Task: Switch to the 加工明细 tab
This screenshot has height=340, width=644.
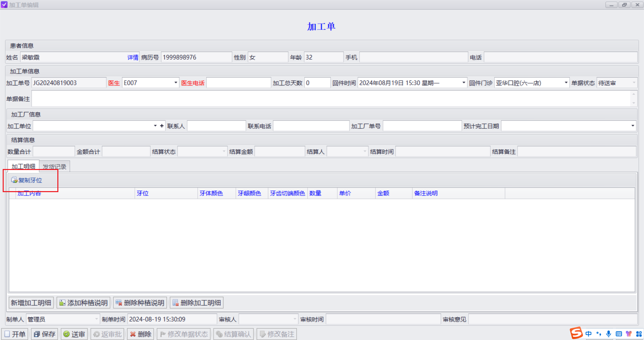Action: point(23,166)
